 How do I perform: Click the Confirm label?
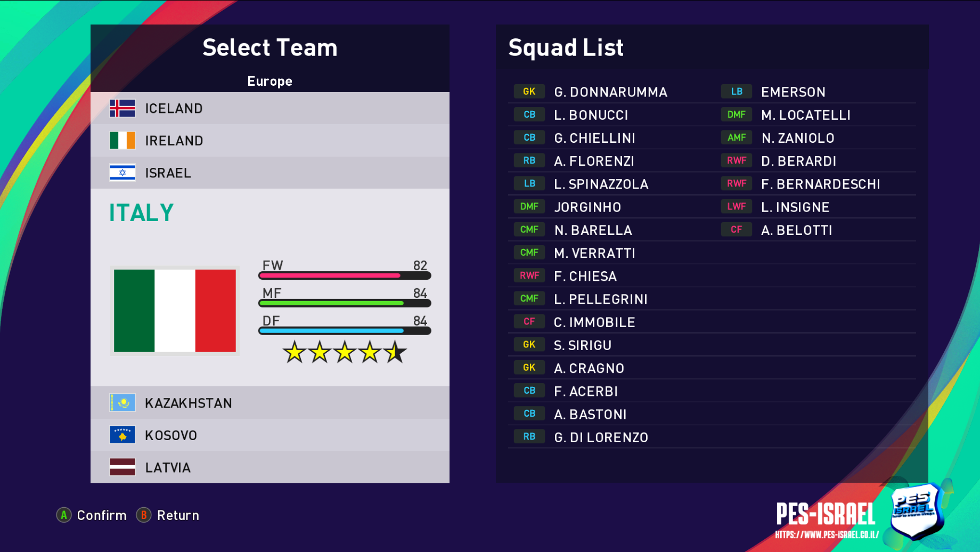point(102,515)
